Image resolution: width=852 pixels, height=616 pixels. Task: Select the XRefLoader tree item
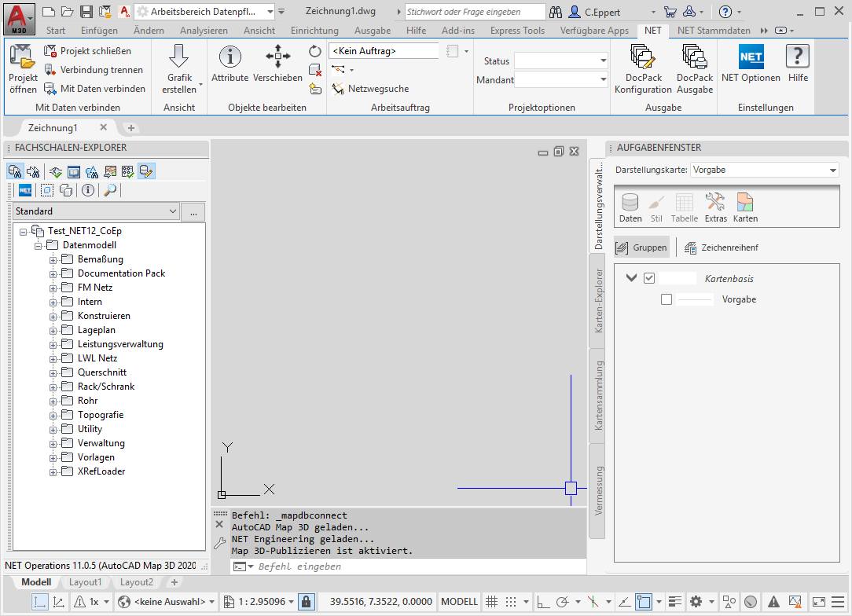point(101,471)
